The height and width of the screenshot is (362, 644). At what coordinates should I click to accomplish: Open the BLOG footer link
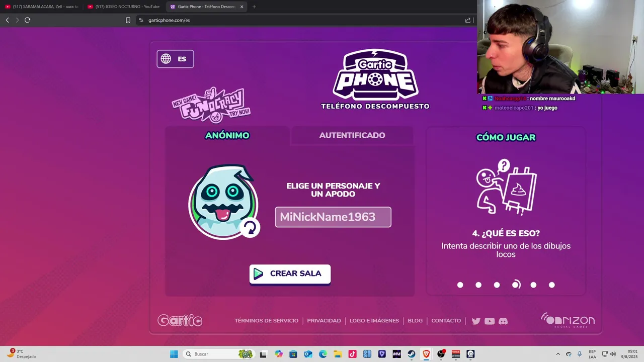click(415, 321)
